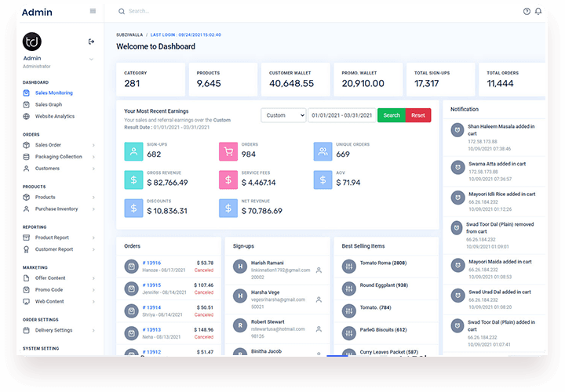Click the Customer Wallet 40,648.55 value
Viewport: 565px width, 392px height.
(291, 84)
